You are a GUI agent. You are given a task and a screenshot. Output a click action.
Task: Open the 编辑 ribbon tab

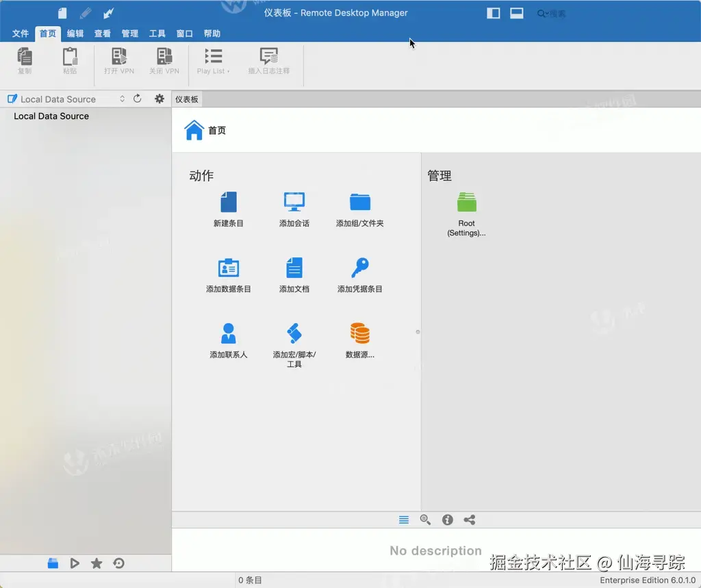point(75,34)
